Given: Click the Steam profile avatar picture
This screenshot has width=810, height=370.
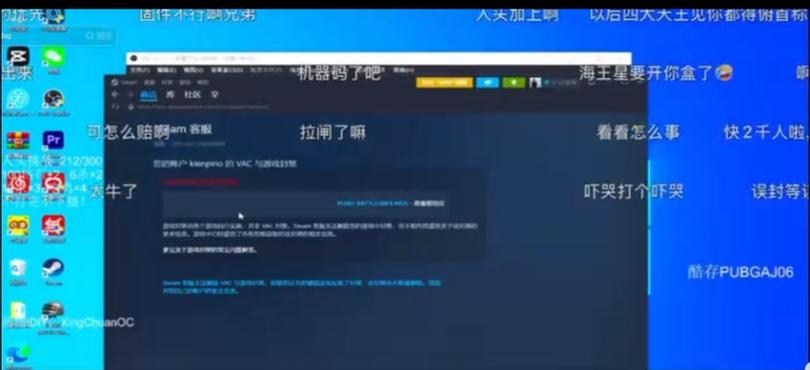Looking at the screenshot, I should tap(535, 82).
